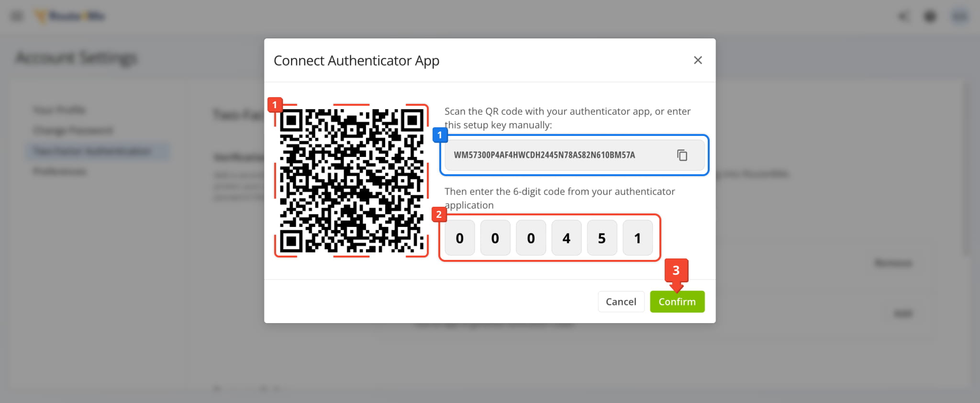Select the setup key text field
Image resolution: width=980 pixels, height=403 pixels.
pos(574,155)
